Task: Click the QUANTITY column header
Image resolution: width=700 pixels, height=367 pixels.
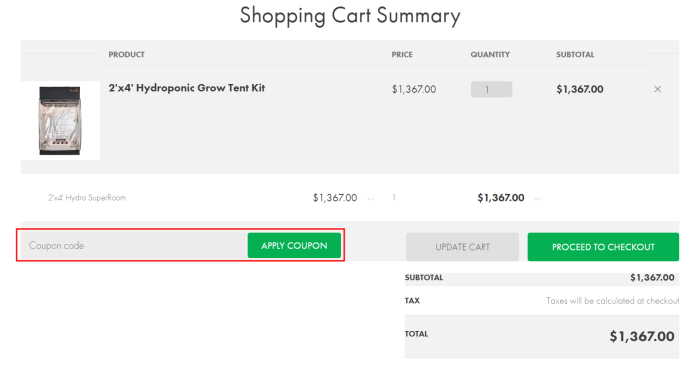Action: point(490,54)
